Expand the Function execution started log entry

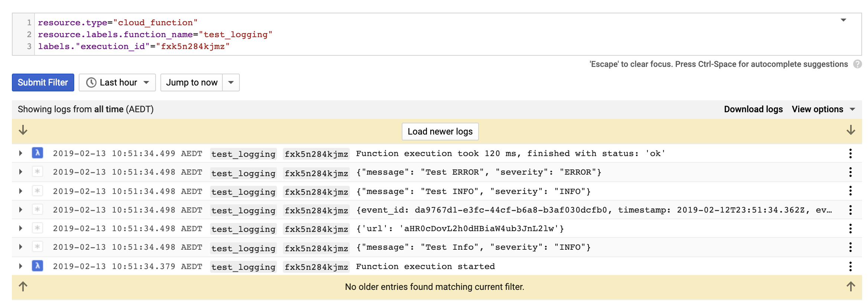tap(21, 266)
